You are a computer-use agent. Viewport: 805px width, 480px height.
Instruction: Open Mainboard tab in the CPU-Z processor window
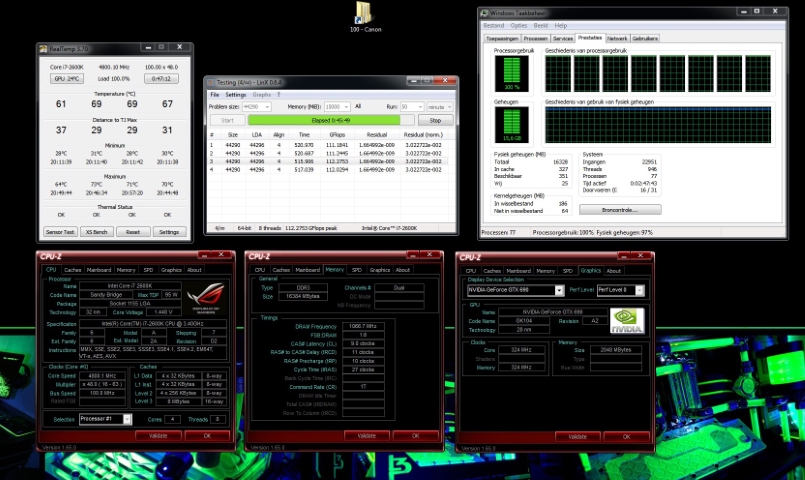click(99, 270)
